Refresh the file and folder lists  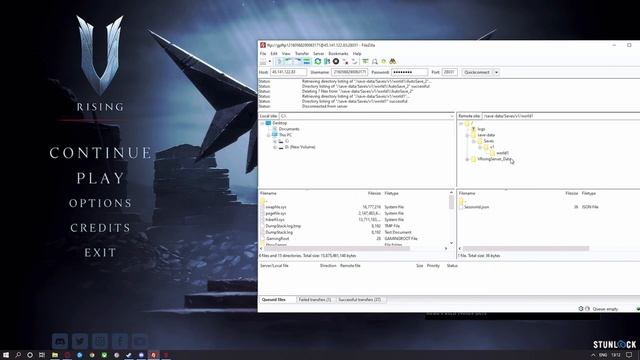[318, 62]
